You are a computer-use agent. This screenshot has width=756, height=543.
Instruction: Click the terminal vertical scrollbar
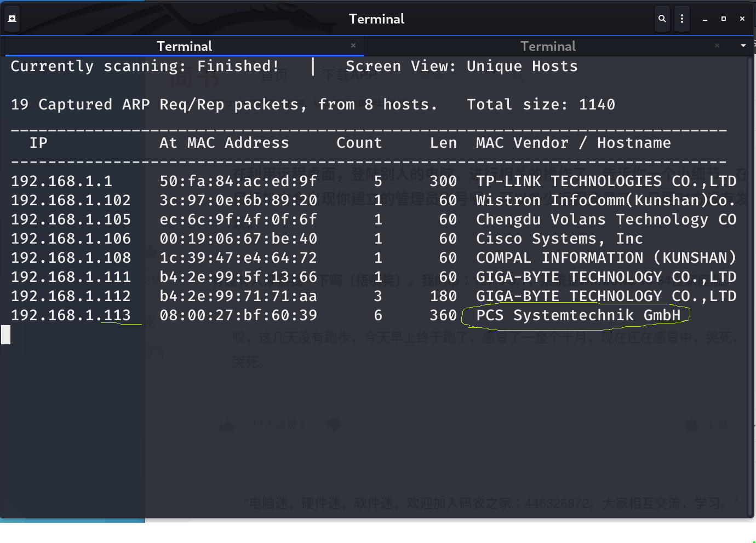point(750,285)
